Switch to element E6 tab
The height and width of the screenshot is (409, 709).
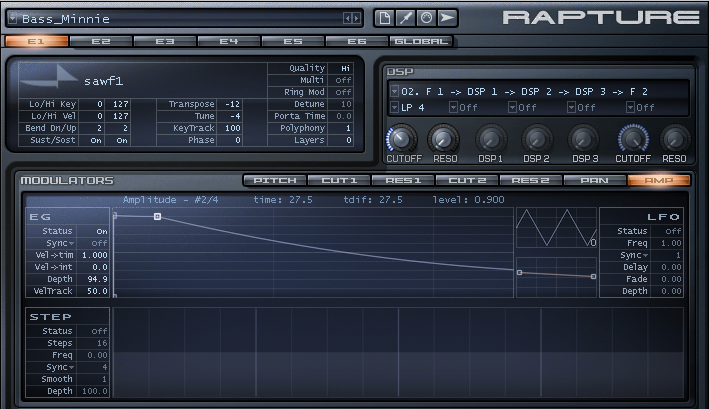tap(357, 41)
